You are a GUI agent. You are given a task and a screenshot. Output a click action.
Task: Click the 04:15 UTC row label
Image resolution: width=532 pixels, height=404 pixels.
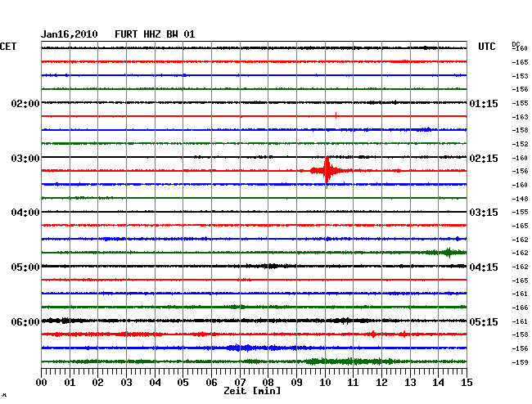tap(484, 267)
